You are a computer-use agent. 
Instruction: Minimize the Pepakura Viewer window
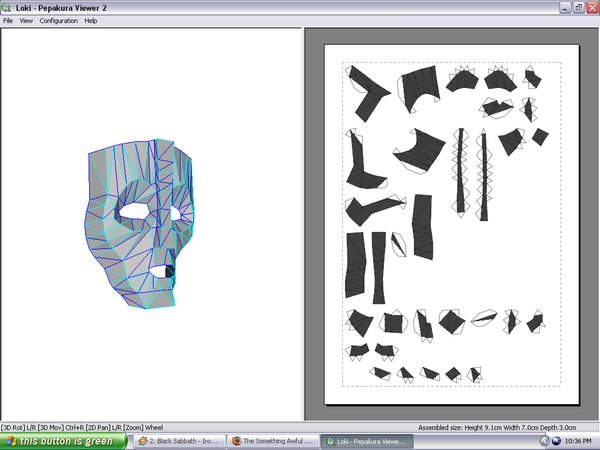click(563, 7)
